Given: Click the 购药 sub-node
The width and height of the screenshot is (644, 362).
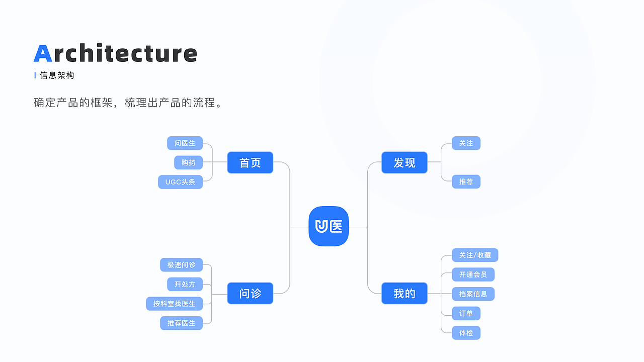Looking at the screenshot, I should (189, 162).
